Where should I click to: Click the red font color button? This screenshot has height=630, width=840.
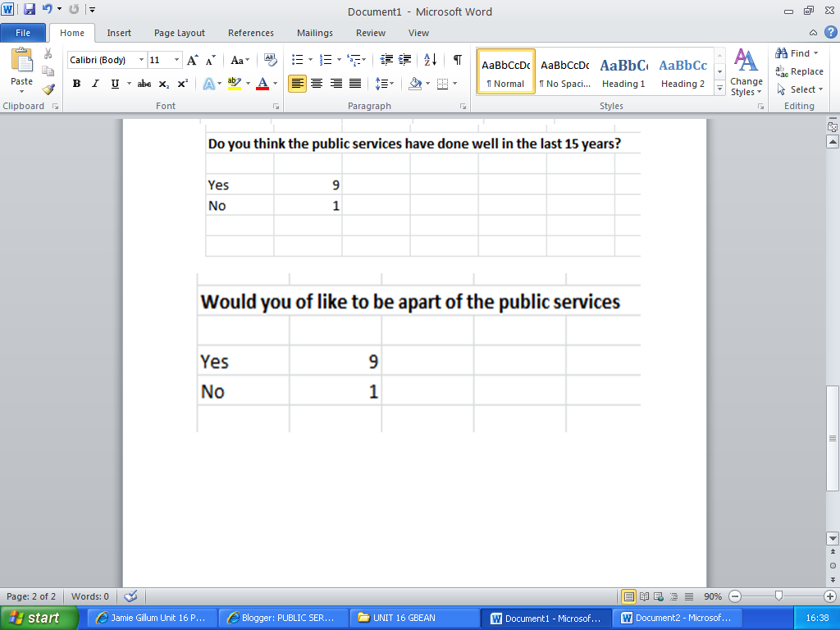click(262, 84)
